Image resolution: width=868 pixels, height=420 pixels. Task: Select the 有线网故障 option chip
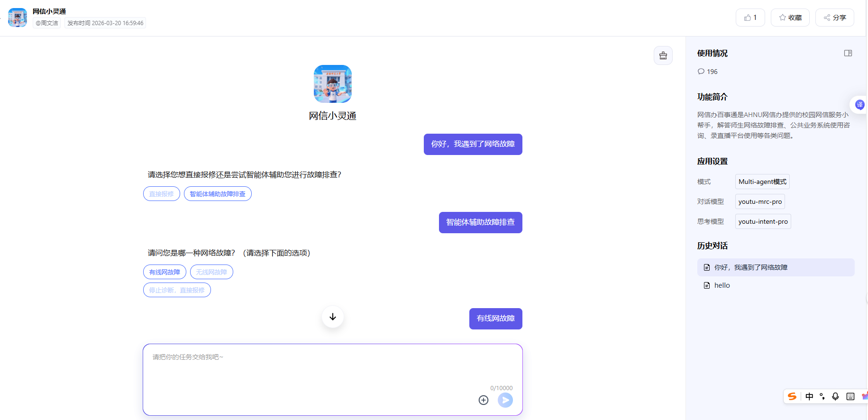164,272
